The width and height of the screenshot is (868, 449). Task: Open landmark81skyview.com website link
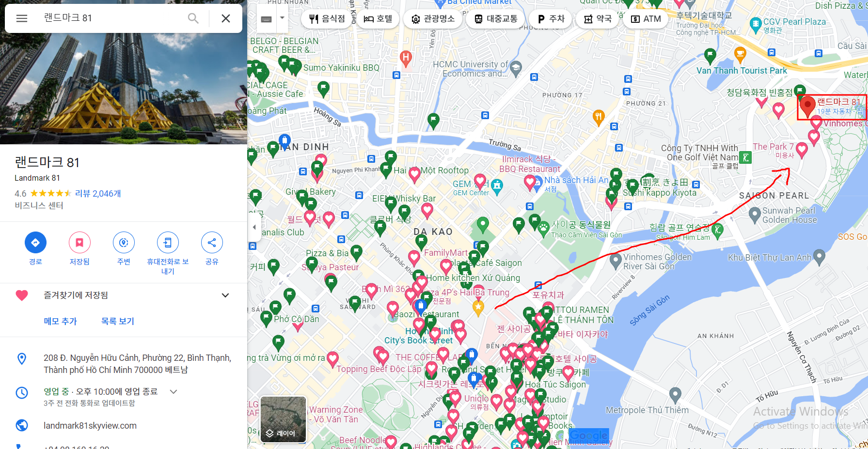coord(90,426)
